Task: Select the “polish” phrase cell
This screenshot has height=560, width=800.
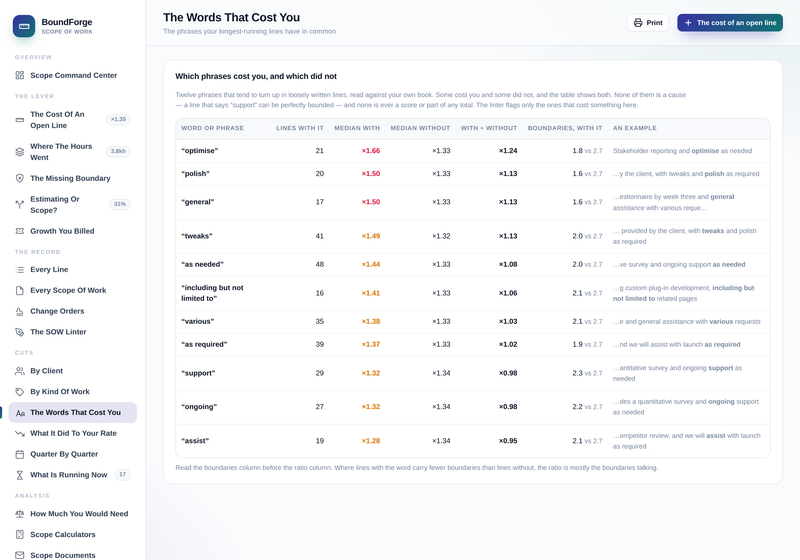Action: point(195,174)
